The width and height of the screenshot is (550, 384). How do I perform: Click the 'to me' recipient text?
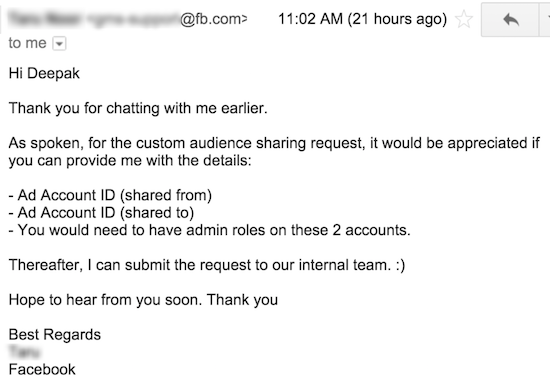coord(27,43)
